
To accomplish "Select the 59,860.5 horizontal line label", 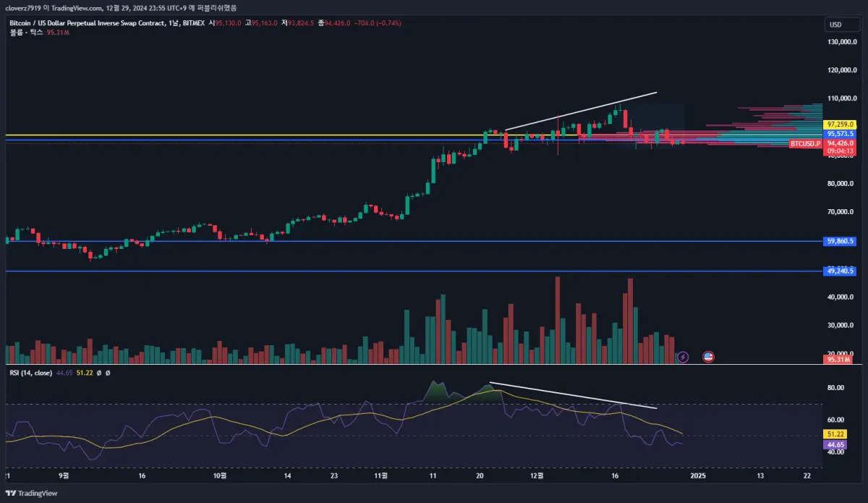I will pyautogui.click(x=840, y=241).
